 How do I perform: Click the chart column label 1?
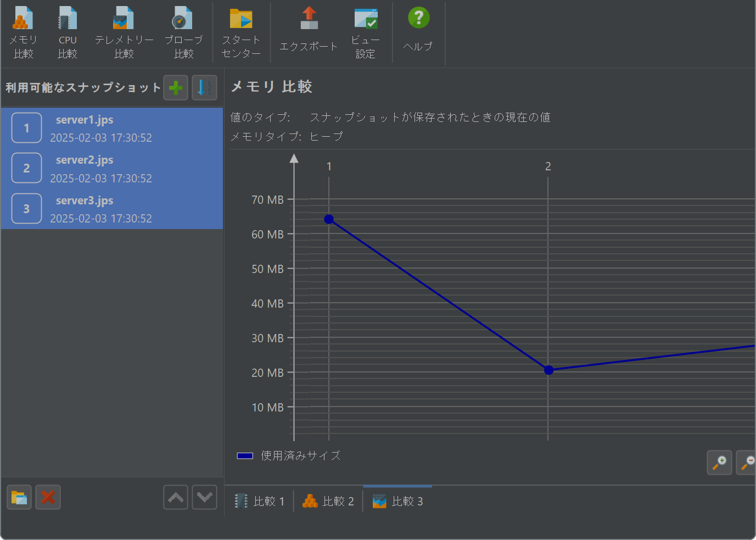[x=329, y=166]
